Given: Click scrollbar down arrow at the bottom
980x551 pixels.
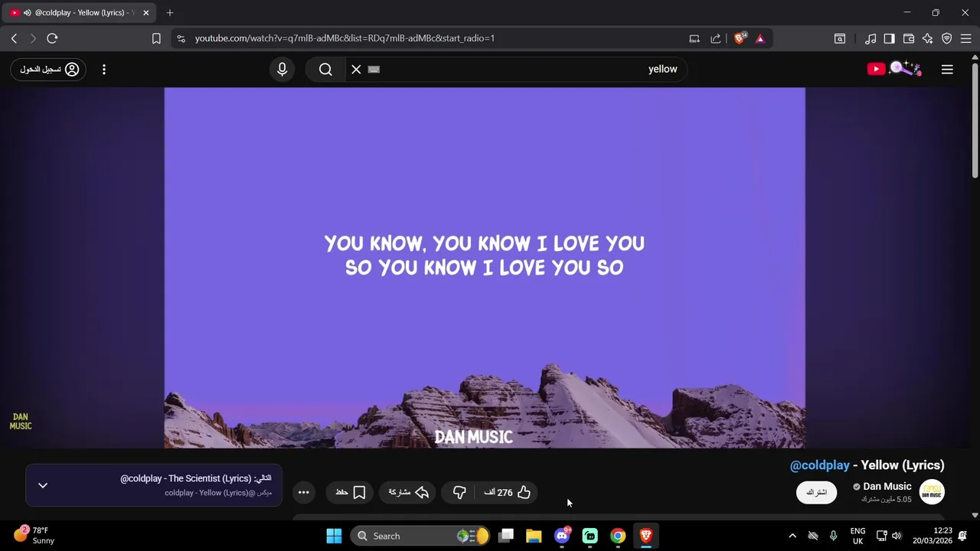Looking at the screenshot, I should coord(975,516).
